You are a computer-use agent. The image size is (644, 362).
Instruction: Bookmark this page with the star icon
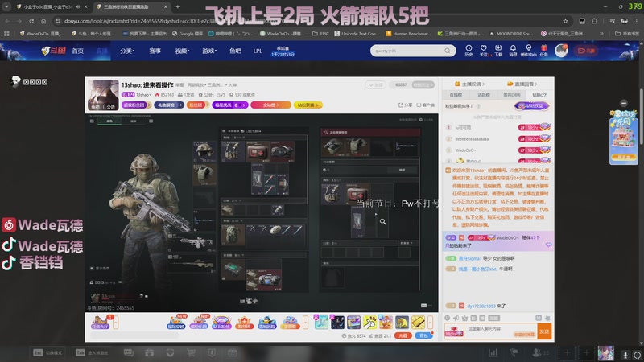(x=566, y=21)
